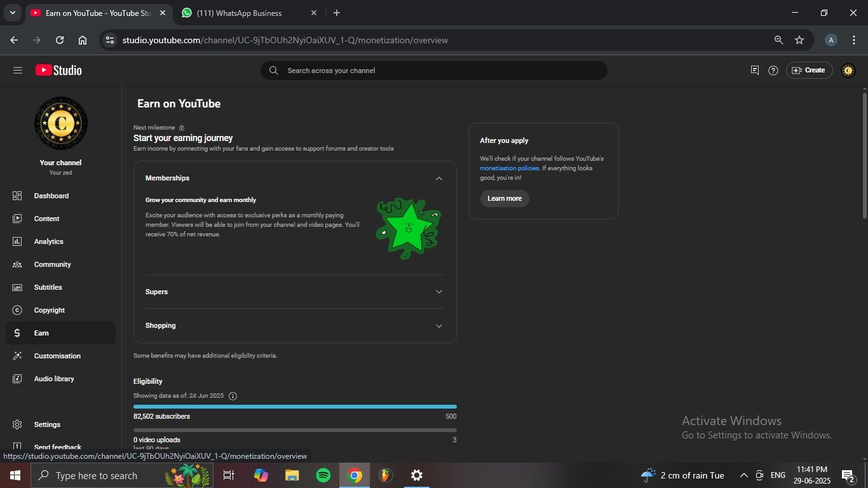868x488 pixels.
Task: Open the YouTube Studio hamburger menu
Action: [x=18, y=71]
